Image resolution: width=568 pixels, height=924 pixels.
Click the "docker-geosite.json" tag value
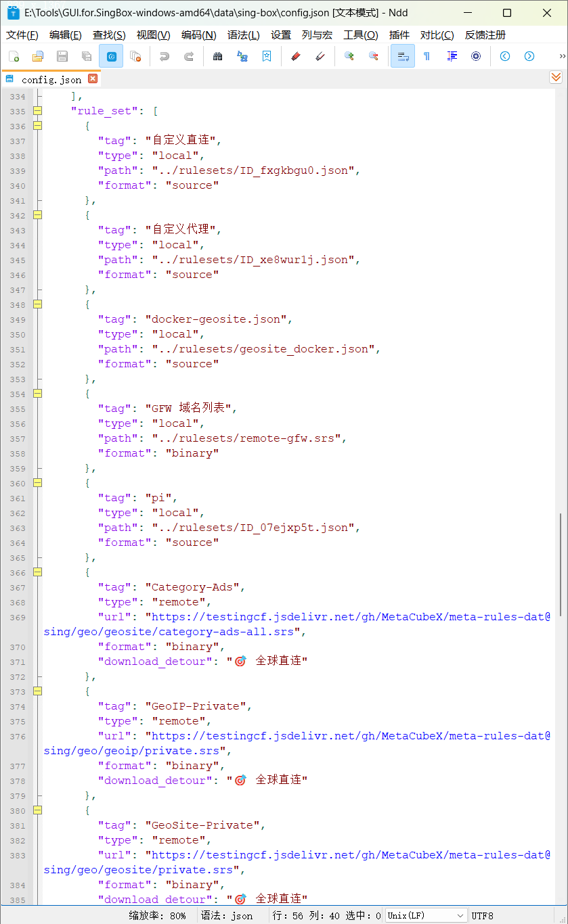[x=216, y=319]
